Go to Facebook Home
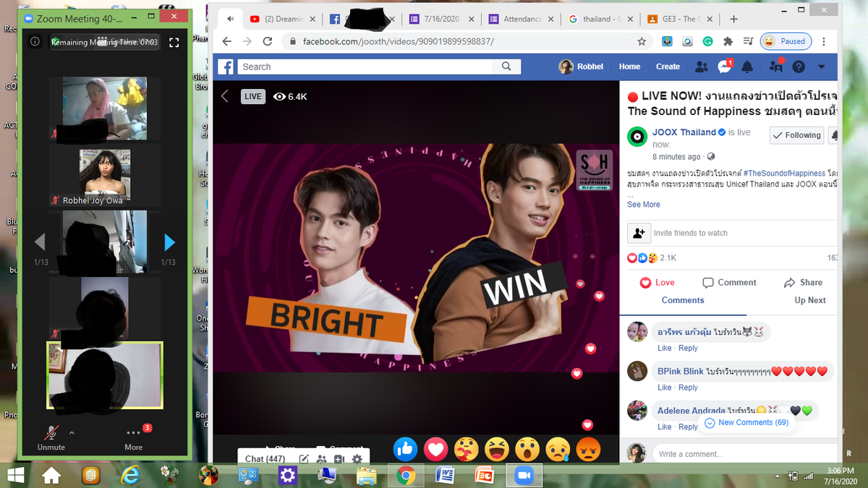 pyautogui.click(x=629, y=67)
